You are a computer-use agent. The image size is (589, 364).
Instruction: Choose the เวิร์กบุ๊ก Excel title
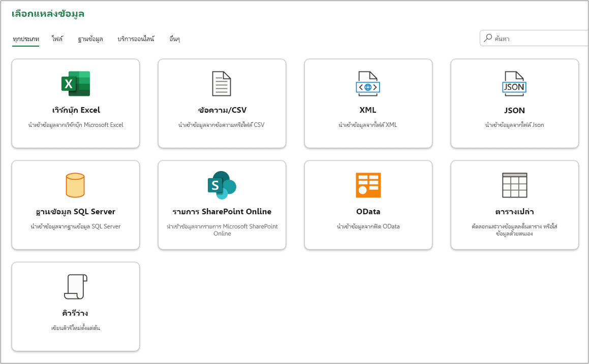(x=76, y=110)
